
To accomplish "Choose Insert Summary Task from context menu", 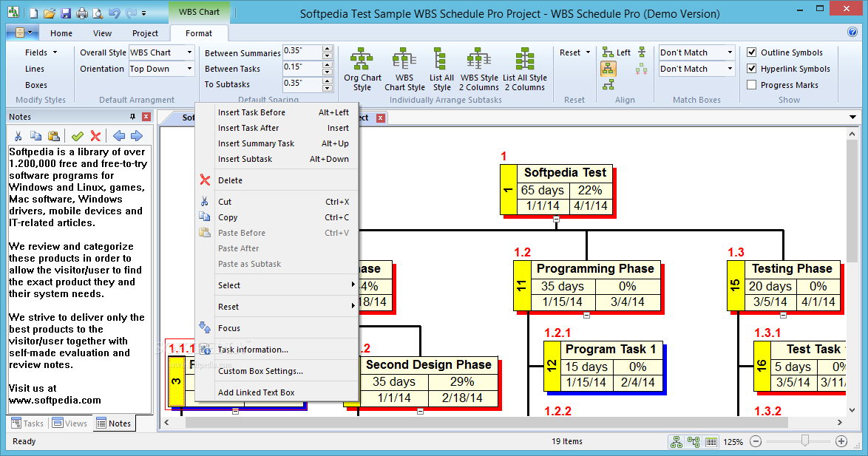I will pos(277,143).
